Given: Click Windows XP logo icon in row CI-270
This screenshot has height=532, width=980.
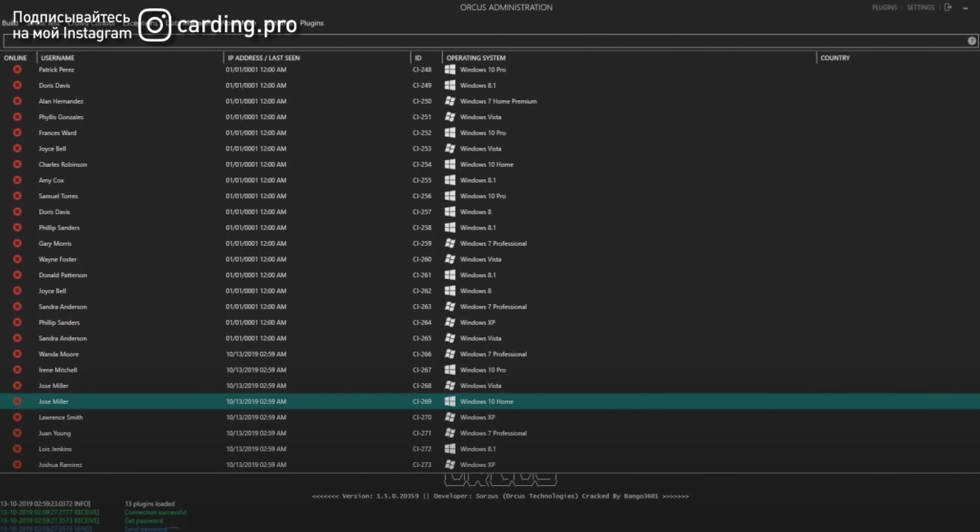Looking at the screenshot, I should click(450, 417).
